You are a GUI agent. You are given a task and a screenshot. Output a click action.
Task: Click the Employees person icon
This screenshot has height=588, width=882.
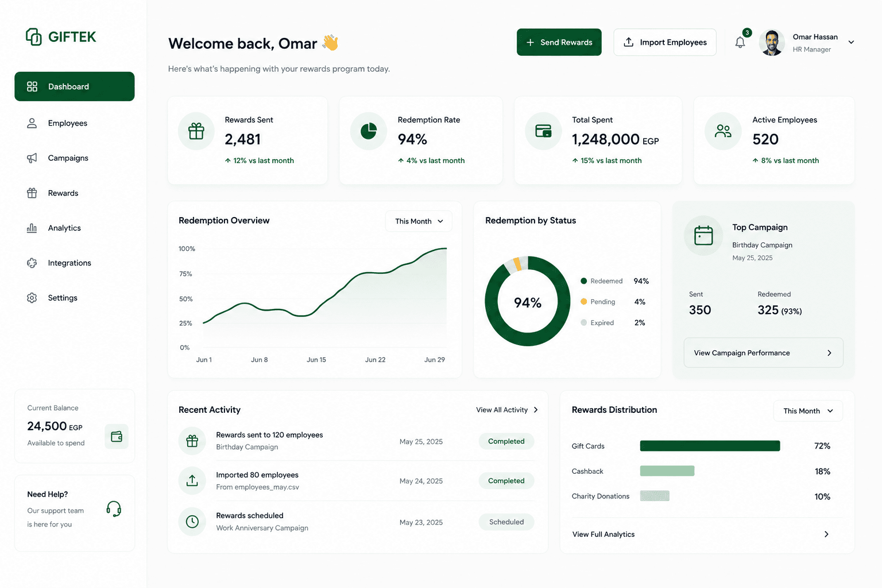tap(32, 123)
